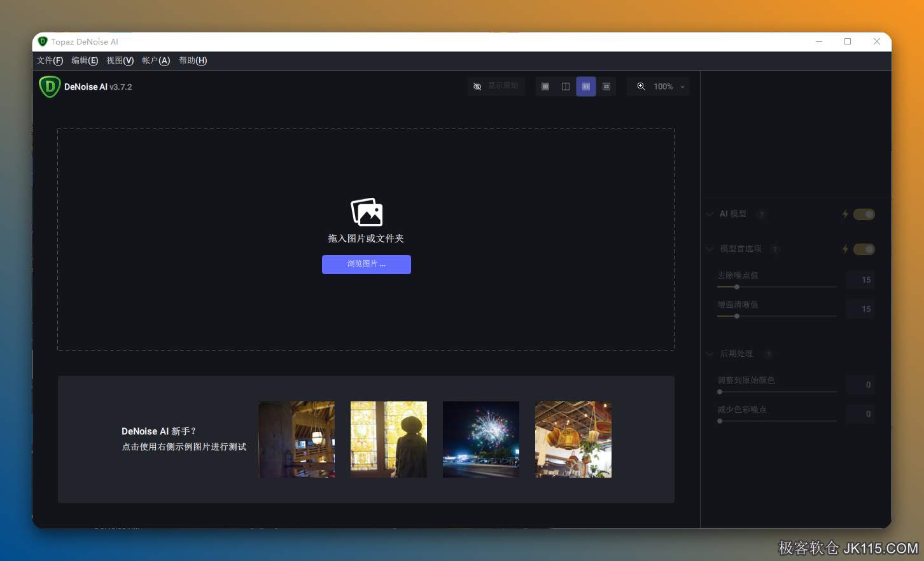The image size is (924, 561).
Task: Click the DeNoise AI shield logo
Action: (x=49, y=87)
